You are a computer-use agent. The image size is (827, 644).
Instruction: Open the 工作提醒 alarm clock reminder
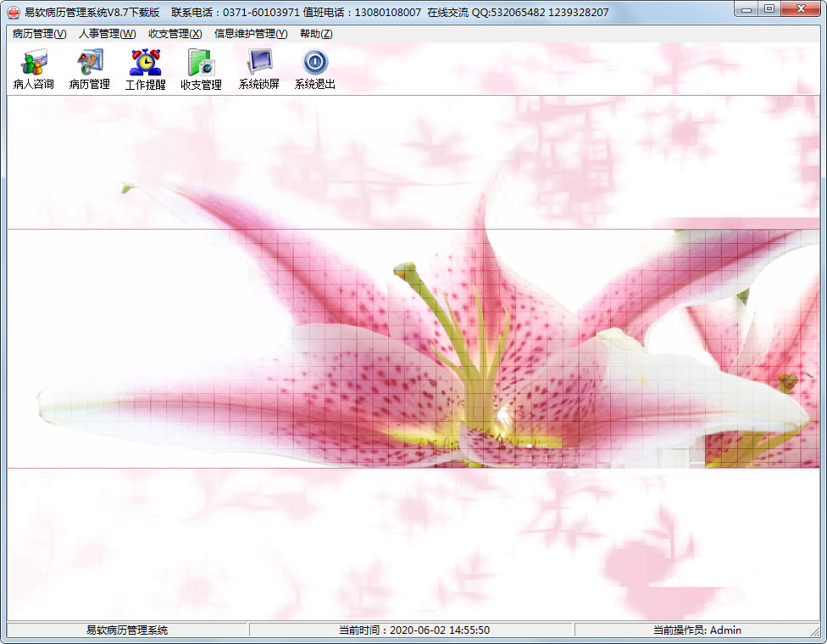pyautogui.click(x=145, y=69)
